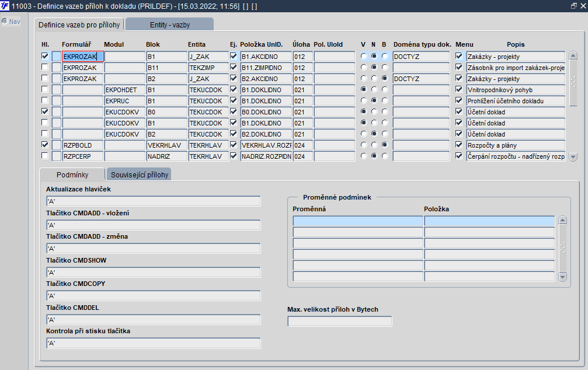588x370 pixels.
Task: Select the Podmínky tab
Action: tap(72, 174)
